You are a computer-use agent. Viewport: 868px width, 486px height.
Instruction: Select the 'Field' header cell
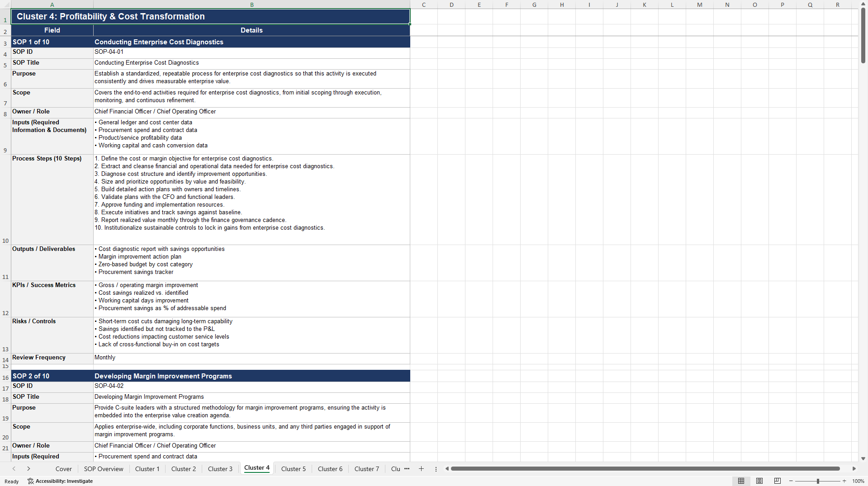tap(52, 30)
